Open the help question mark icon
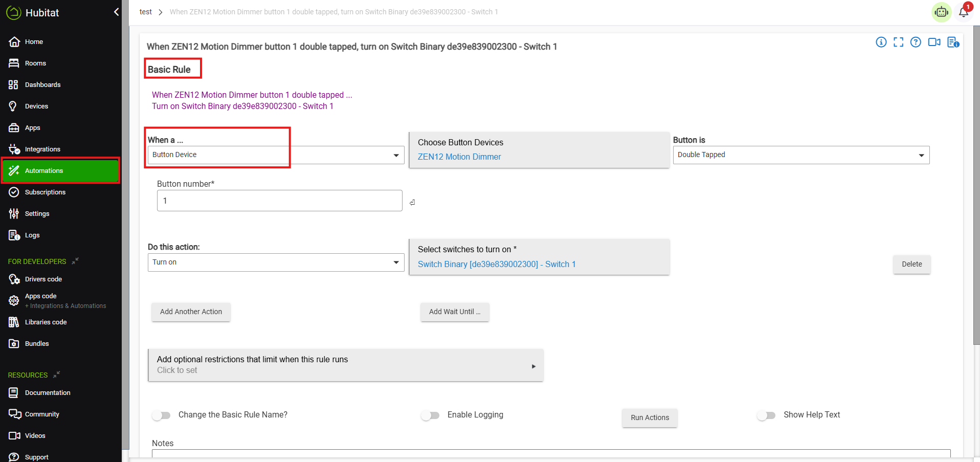Screen dimensions: 980x462 (x=916, y=42)
